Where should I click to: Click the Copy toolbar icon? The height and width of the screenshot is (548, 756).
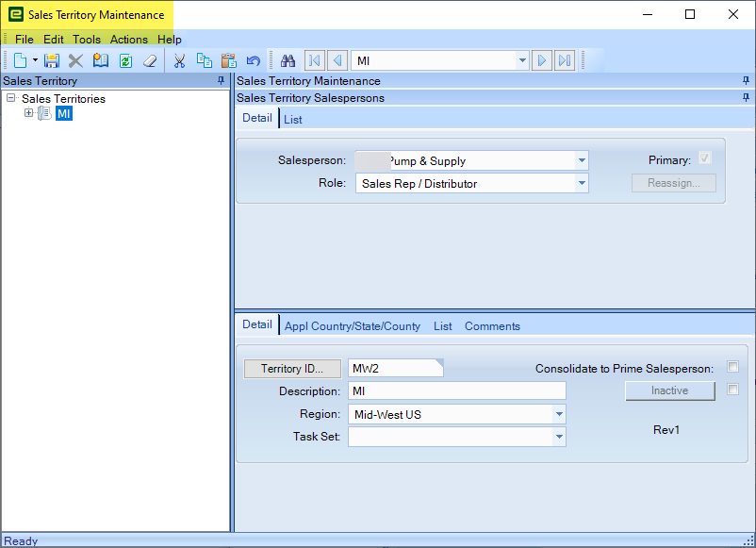[205, 60]
